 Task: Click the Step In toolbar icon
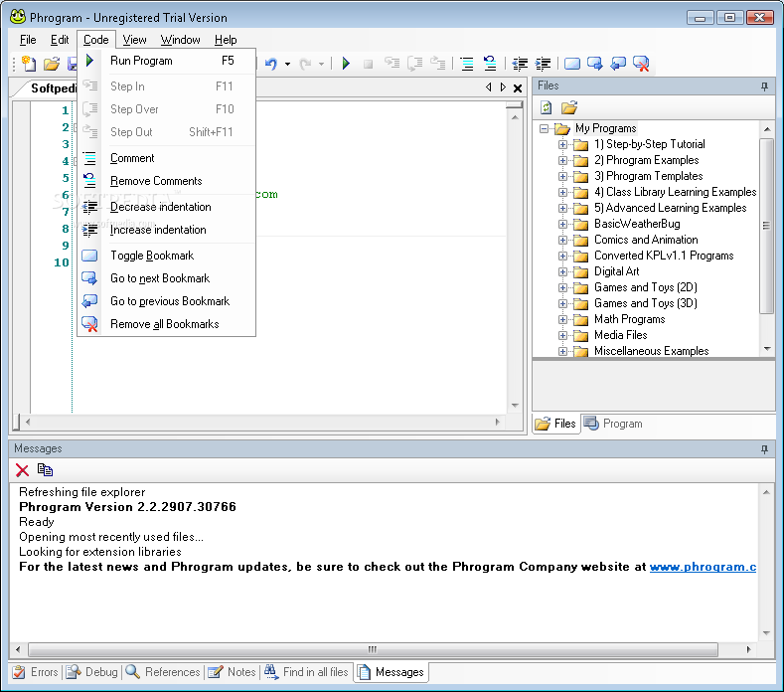[392, 63]
